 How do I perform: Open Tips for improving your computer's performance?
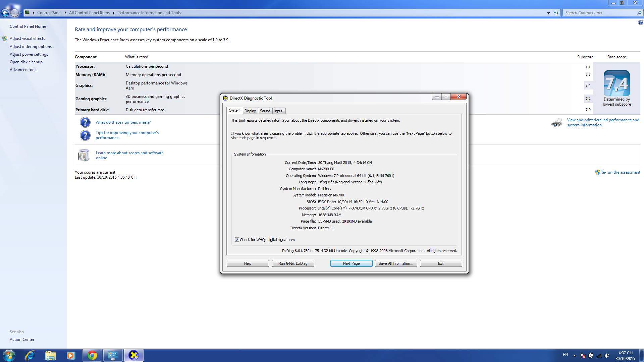tap(127, 135)
